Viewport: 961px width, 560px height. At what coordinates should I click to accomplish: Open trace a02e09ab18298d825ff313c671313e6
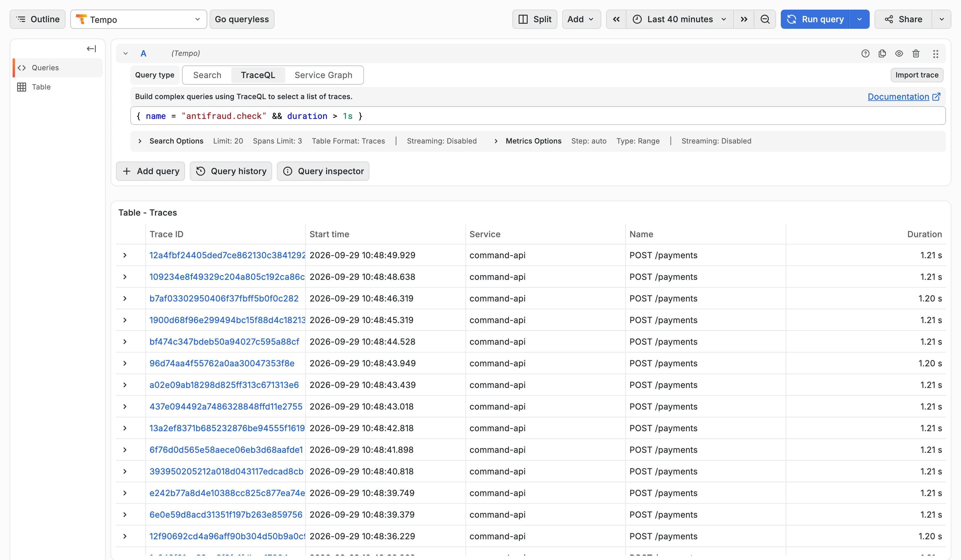tap(224, 385)
